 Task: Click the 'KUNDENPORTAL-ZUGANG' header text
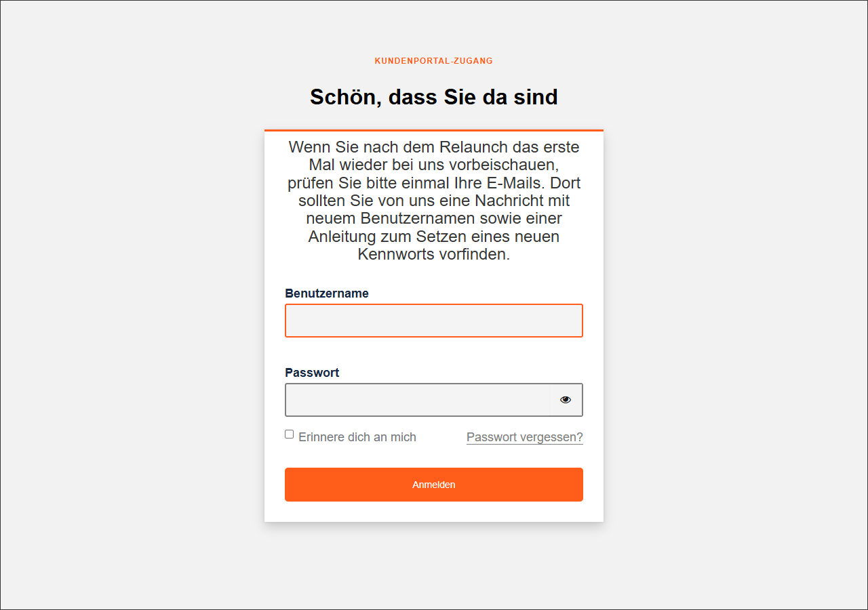(x=433, y=60)
